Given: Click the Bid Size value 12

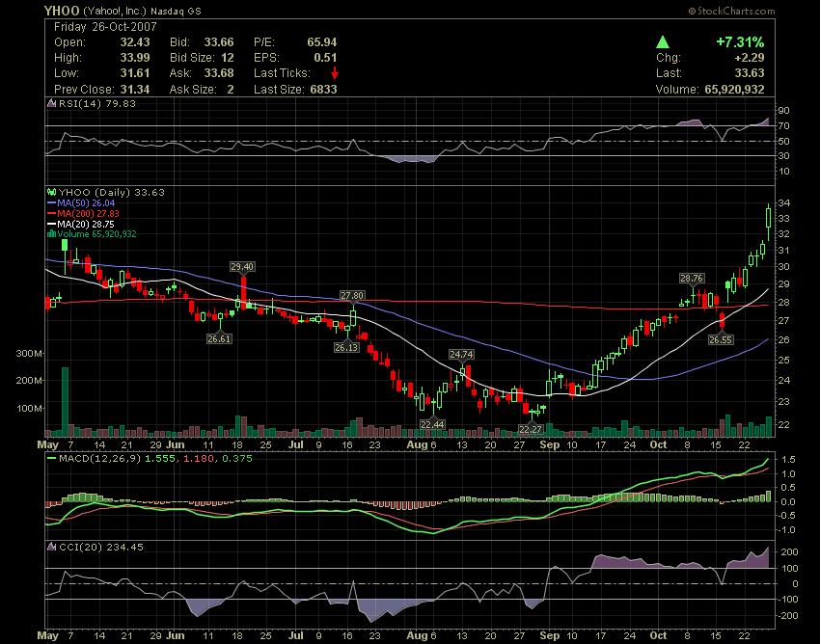Looking at the screenshot, I should [228, 58].
